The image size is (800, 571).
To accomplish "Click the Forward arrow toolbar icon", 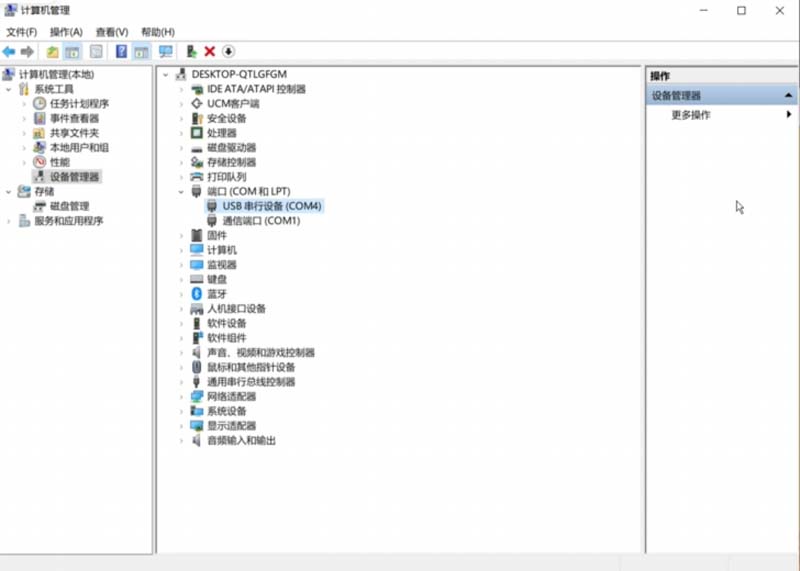I will [27, 52].
